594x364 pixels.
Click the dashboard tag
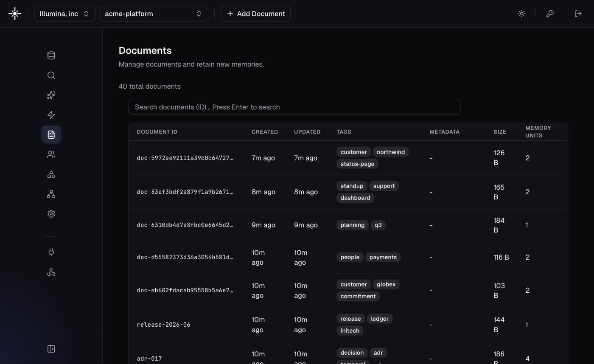[355, 198]
